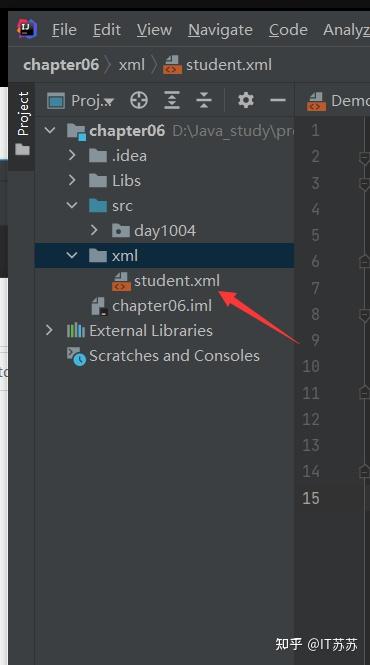
Task: Click the locate/select opened file crosshair icon
Action: click(139, 101)
